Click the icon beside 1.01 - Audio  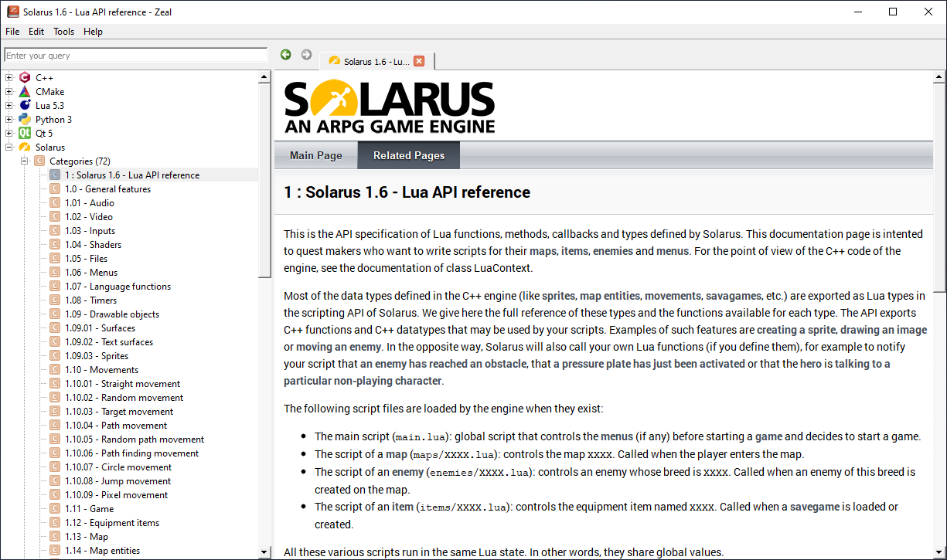55,202
